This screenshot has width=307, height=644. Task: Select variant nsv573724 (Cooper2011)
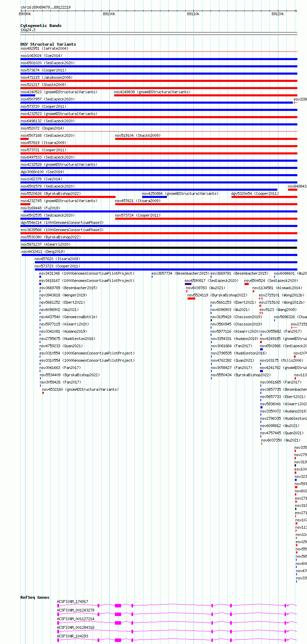point(138,215)
